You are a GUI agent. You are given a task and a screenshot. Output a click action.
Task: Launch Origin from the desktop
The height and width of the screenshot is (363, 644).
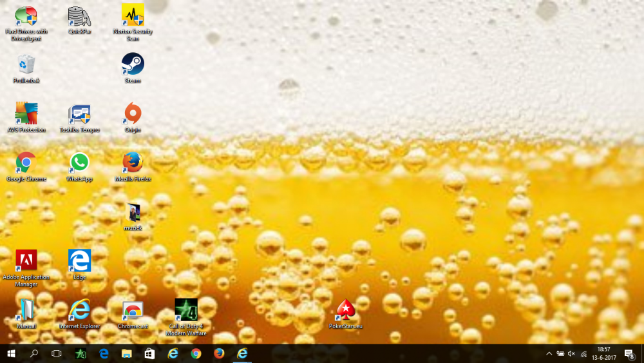(133, 113)
